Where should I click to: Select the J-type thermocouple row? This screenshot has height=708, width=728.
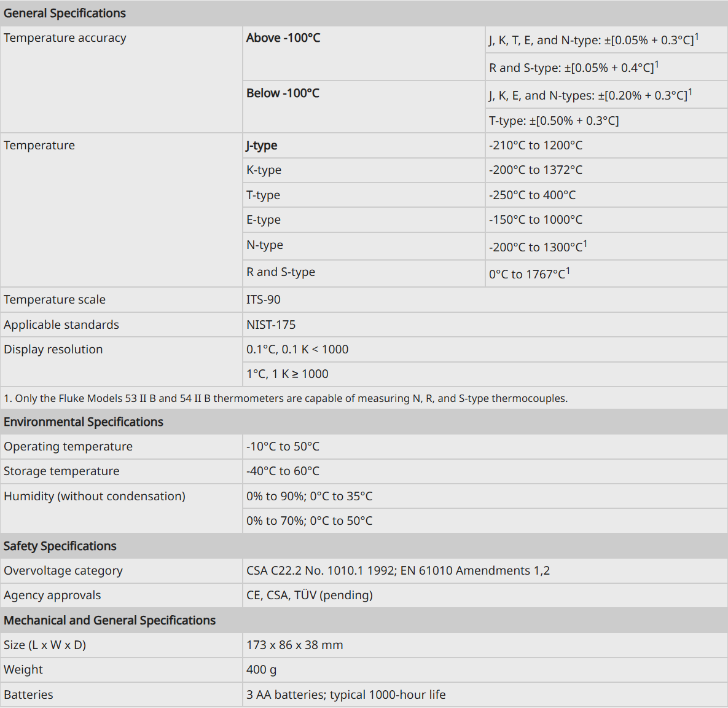[485, 146]
